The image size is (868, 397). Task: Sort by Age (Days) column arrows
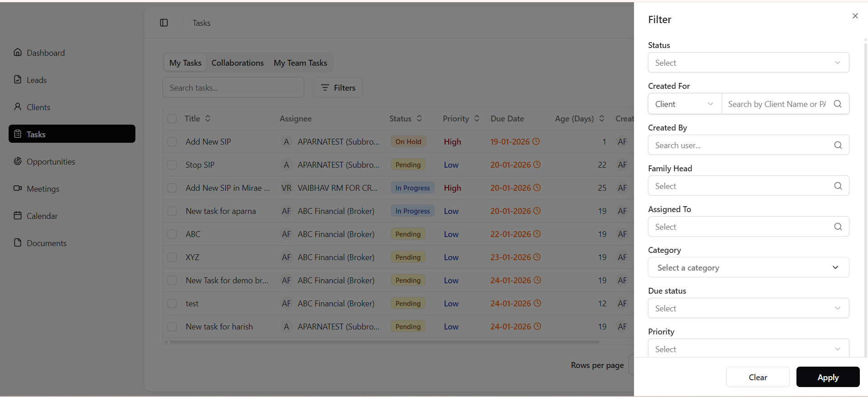[602, 118]
